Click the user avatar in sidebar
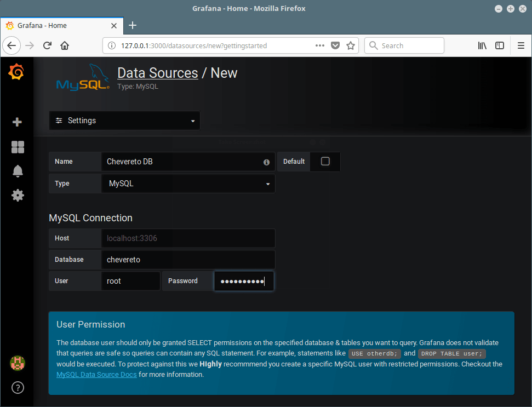Image resolution: width=532 pixels, height=407 pixels. click(18, 363)
